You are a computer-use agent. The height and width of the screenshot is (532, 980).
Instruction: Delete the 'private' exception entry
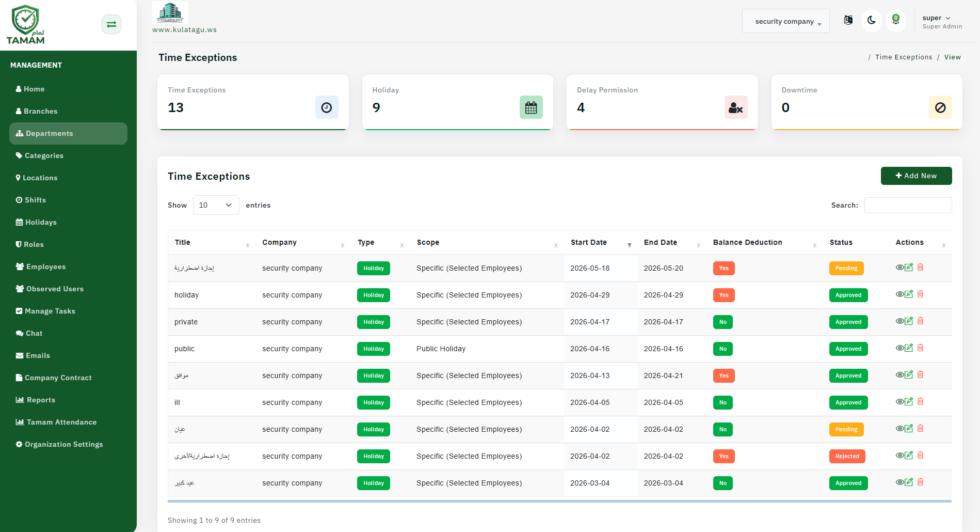pos(920,321)
